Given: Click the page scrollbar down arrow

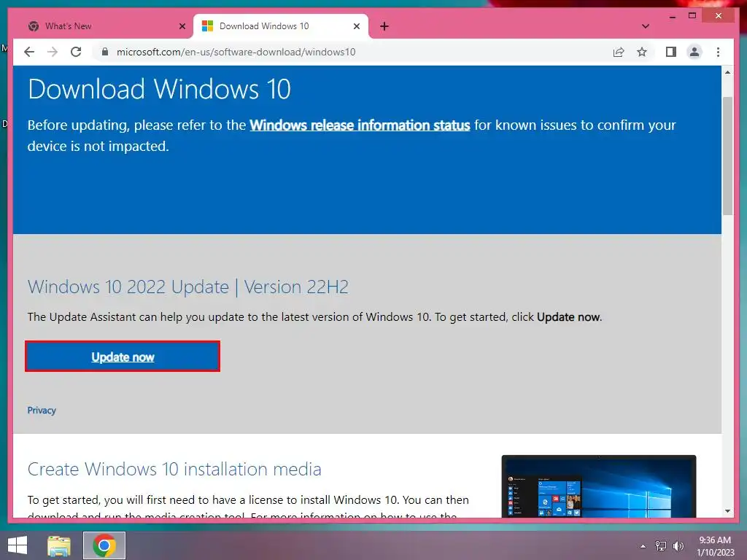Looking at the screenshot, I should pos(727,511).
